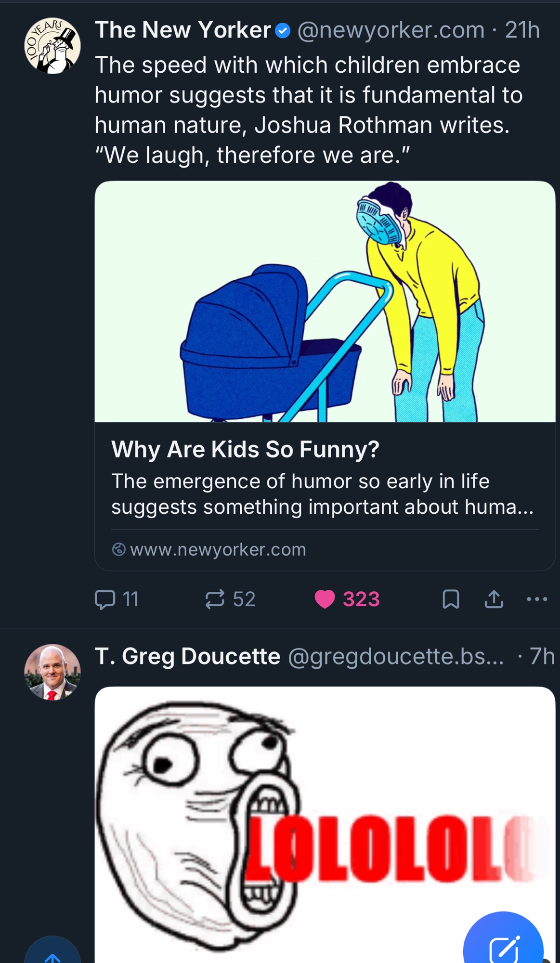Open the stroller illustration article image
The width and height of the screenshot is (560, 963).
tap(325, 301)
